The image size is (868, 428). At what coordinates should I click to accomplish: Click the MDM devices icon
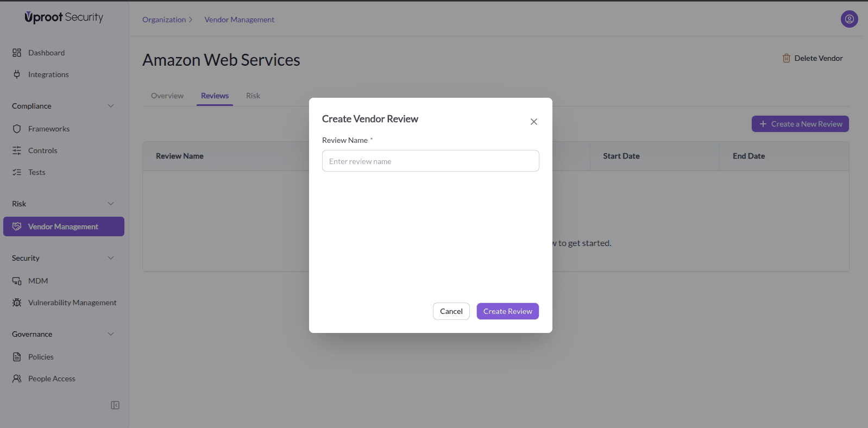coord(17,281)
